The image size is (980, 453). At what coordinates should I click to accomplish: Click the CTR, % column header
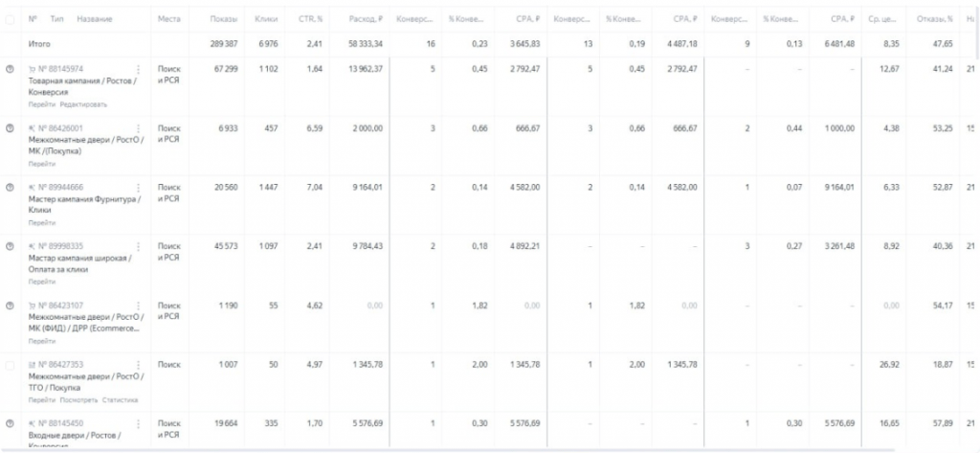[312, 19]
